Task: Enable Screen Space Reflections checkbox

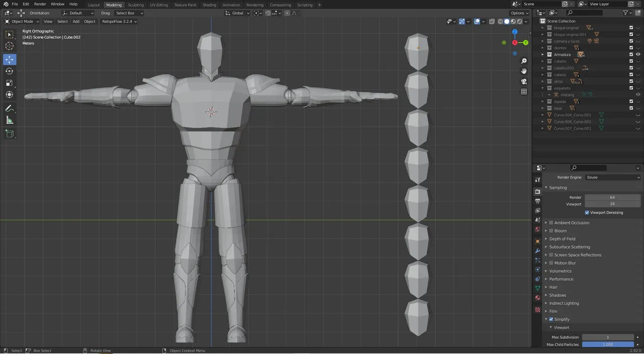Action: pyautogui.click(x=551, y=255)
